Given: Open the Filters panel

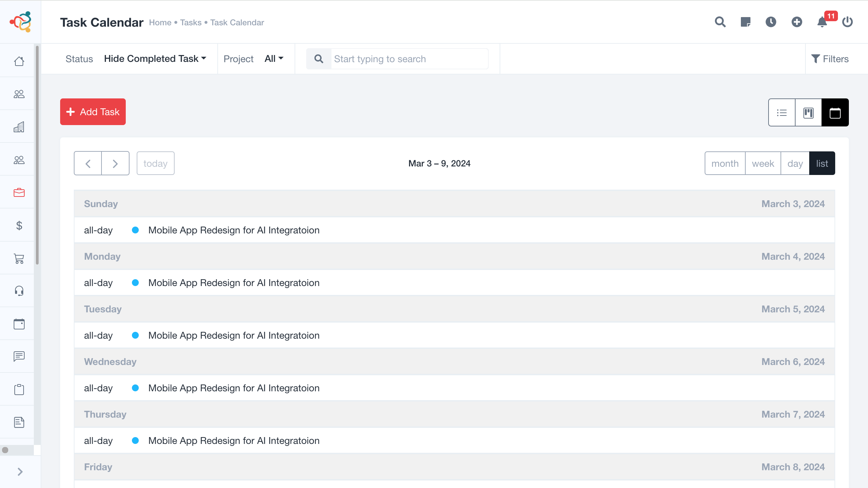Looking at the screenshot, I should [x=830, y=59].
